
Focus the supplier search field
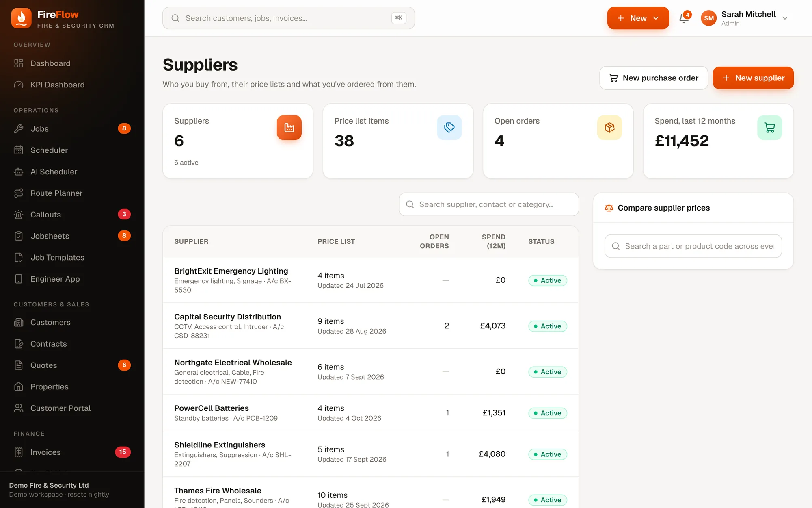(x=489, y=204)
